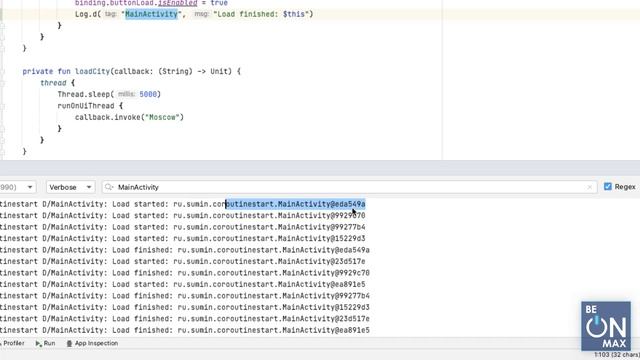Image resolution: width=640 pixels, height=360 pixels.
Task: Open the Profiler tool window tab
Action: click(x=13, y=343)
